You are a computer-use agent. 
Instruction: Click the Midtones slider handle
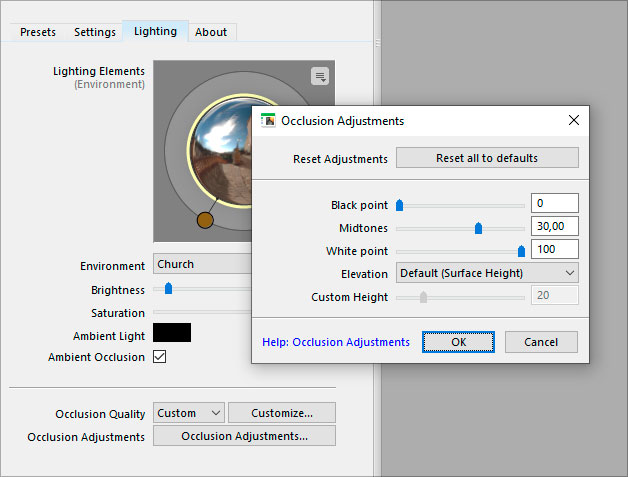tap(478, 228)
